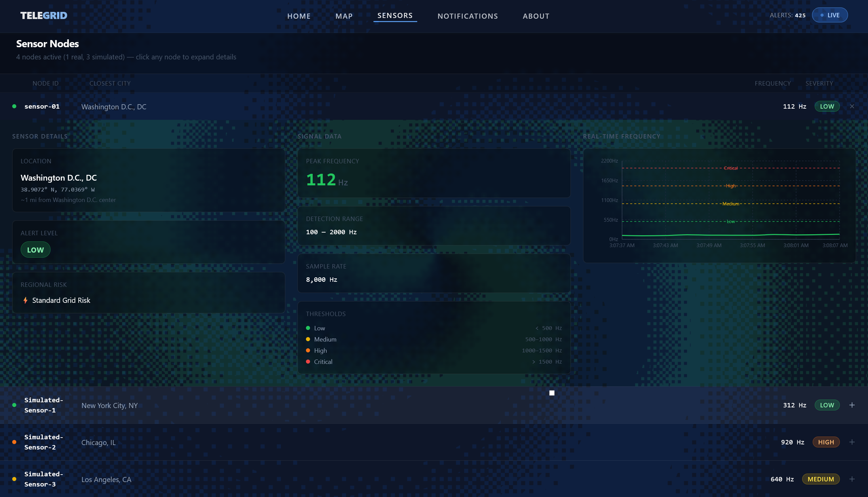Click the MEDIUM severity badge for Los Angeles

[821, 479]
